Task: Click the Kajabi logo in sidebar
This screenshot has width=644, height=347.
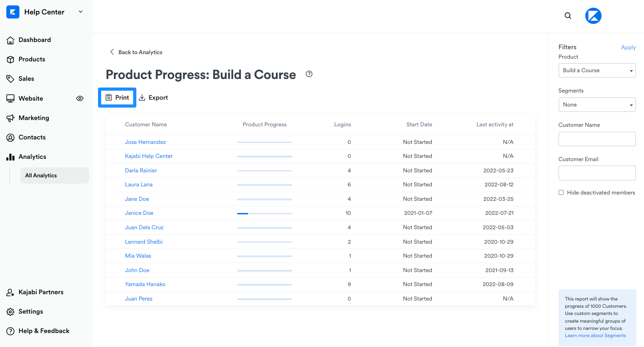Action: (x=13, y=12)
